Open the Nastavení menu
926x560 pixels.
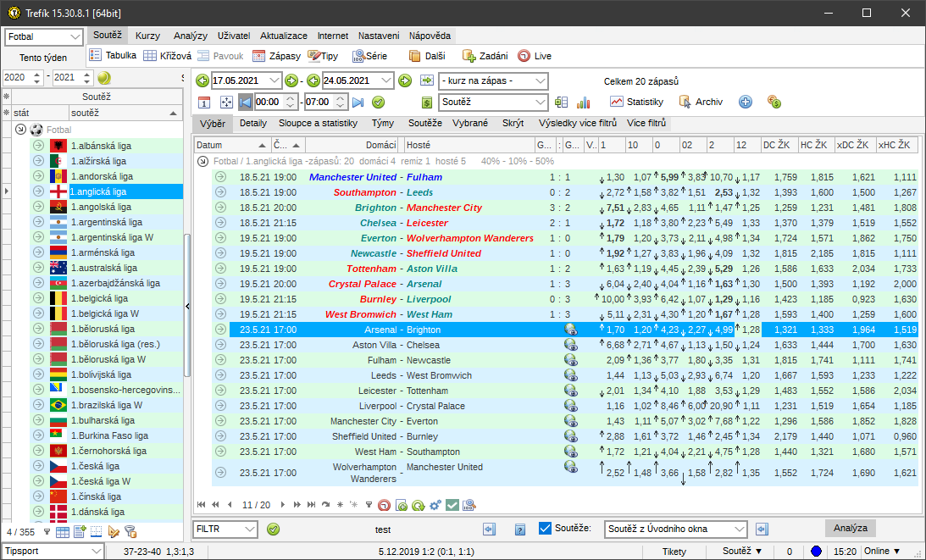379,36
